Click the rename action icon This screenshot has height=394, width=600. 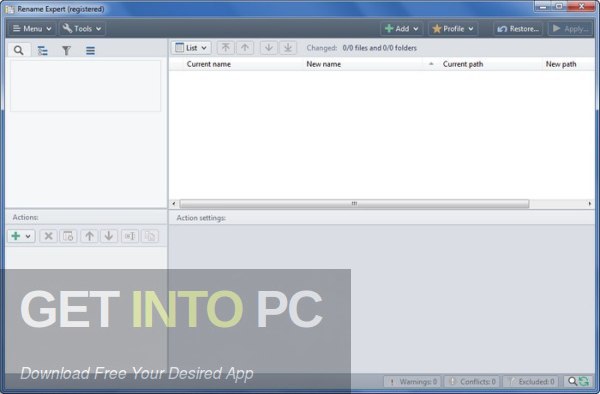pos(130,236)
